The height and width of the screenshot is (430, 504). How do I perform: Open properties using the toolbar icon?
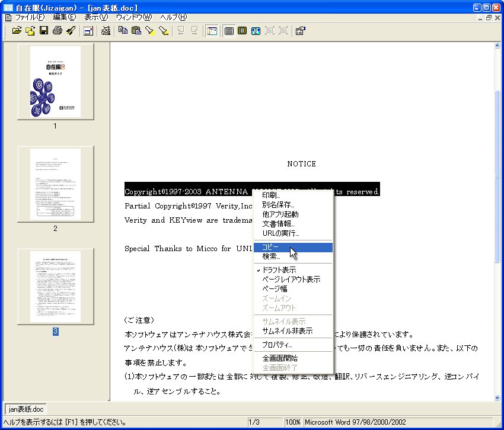pyautogui.click(x=300, y=31)
